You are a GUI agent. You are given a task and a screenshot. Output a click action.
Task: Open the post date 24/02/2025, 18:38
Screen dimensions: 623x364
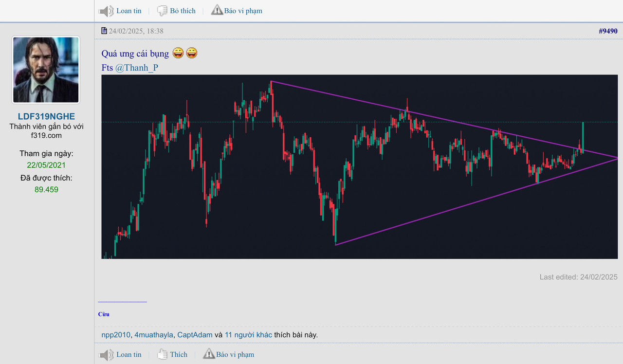coord(136,31)
